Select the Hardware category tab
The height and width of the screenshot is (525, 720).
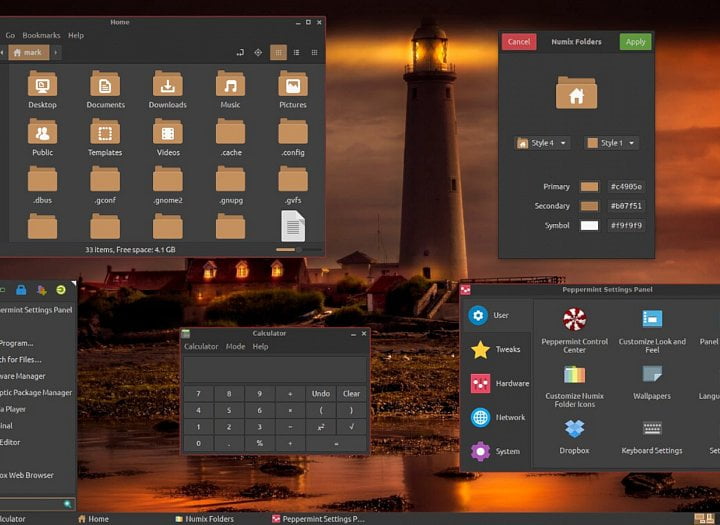click(x=497, y=384)
